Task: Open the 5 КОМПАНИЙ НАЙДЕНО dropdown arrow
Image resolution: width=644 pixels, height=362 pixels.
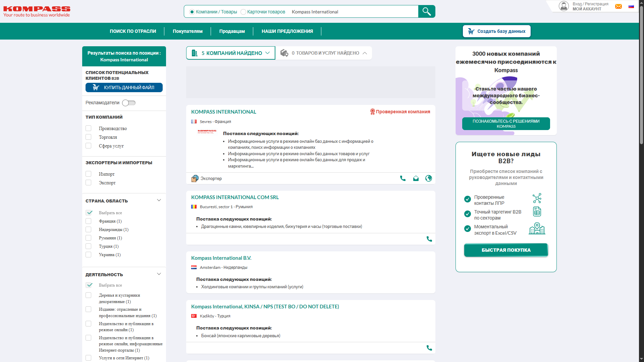Action: coord(268,53)
